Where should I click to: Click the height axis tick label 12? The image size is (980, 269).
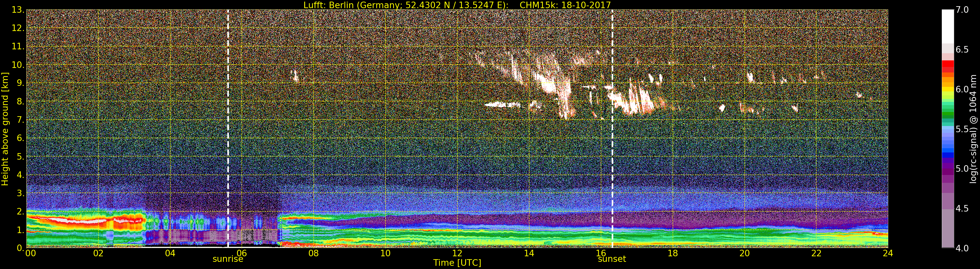coord(18,28)
